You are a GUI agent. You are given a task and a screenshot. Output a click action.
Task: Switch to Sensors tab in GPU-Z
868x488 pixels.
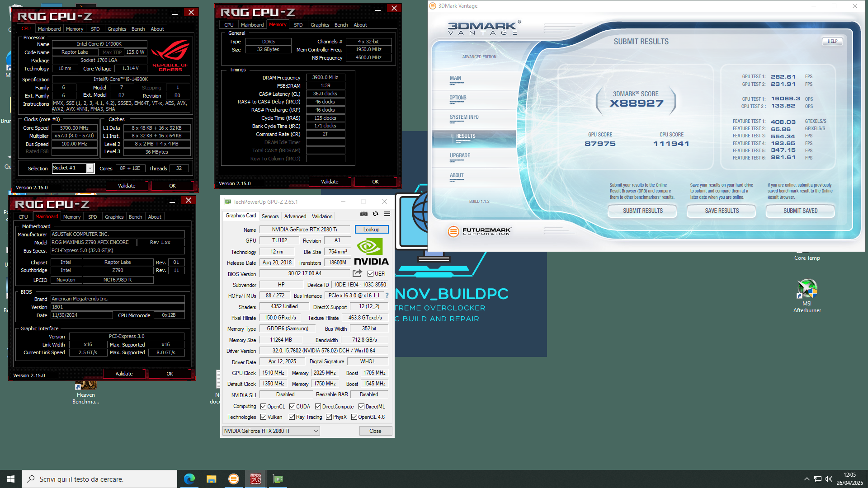[x=270, y=216]
